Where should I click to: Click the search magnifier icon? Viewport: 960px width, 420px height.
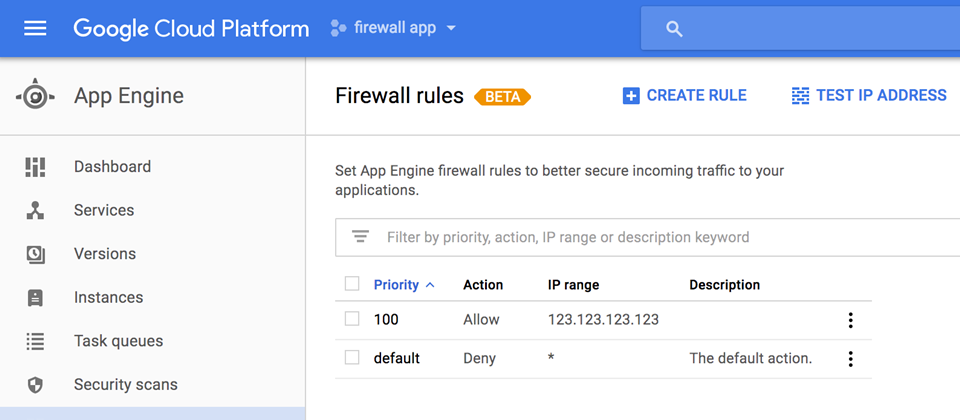pos(674,29)
